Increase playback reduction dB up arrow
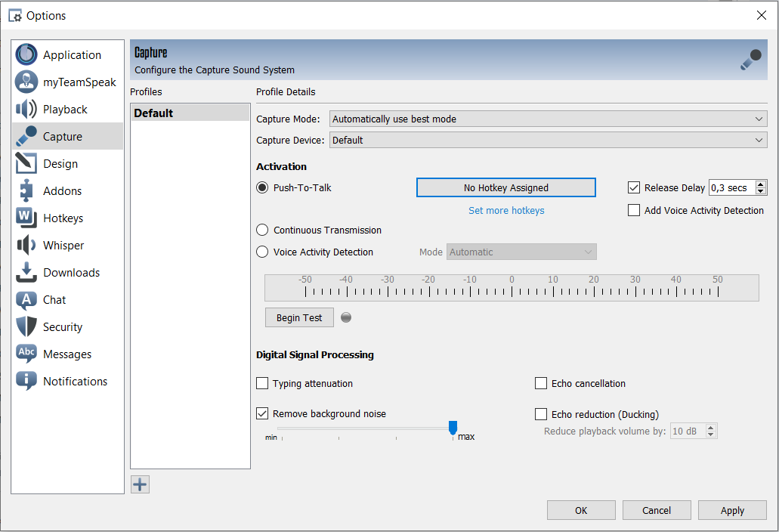The image size is (779, 532). [711, 428]
